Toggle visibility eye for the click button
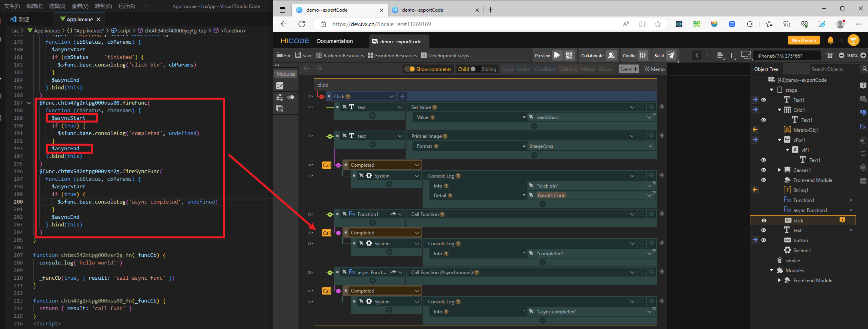The image size is (868, 329). point(764,220)
